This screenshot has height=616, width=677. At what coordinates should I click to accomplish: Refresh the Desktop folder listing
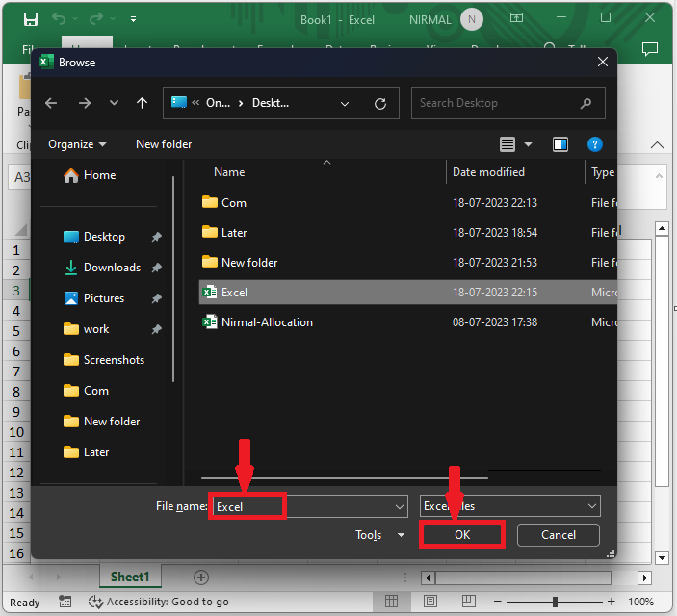point(380,104)
